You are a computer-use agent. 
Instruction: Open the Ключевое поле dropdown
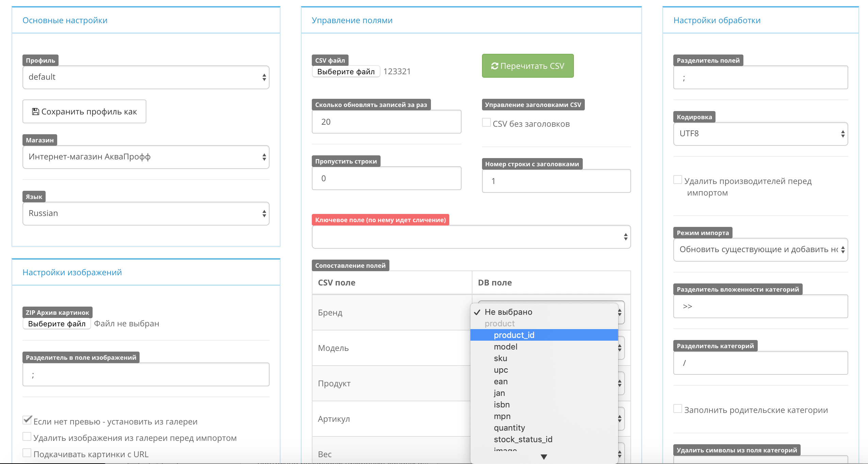471,237
